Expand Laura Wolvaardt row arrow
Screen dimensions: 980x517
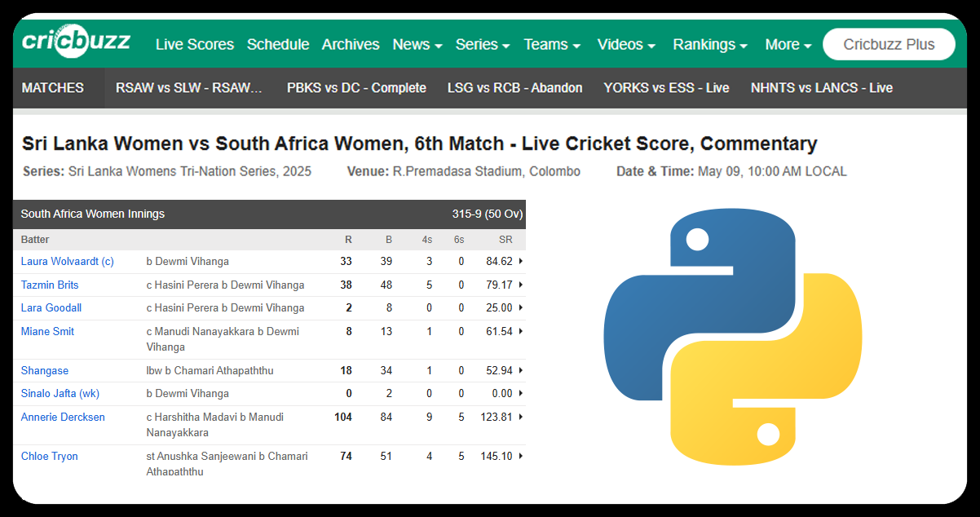521,262
